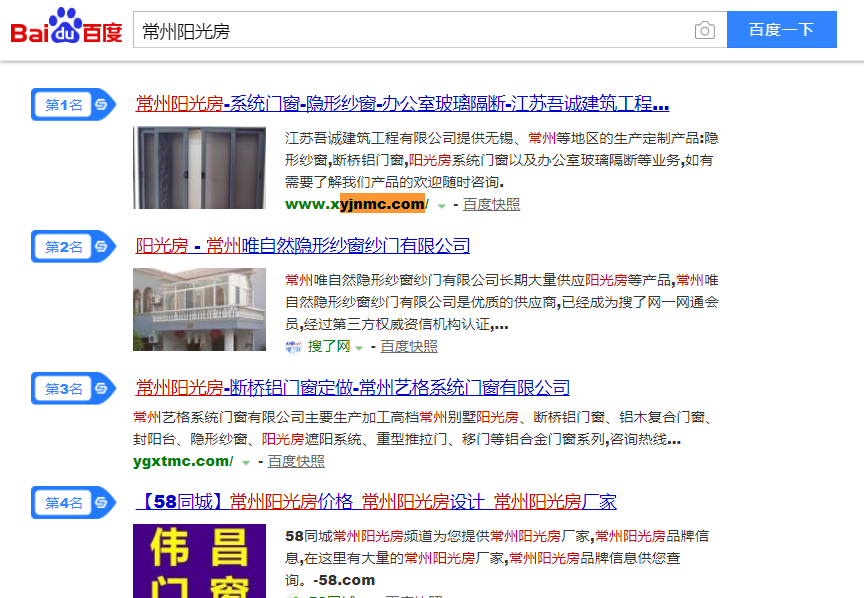Expand dropdown arrow next to 搜了网
This screenshot has width=864, height=598.
(x=359, y=348)
